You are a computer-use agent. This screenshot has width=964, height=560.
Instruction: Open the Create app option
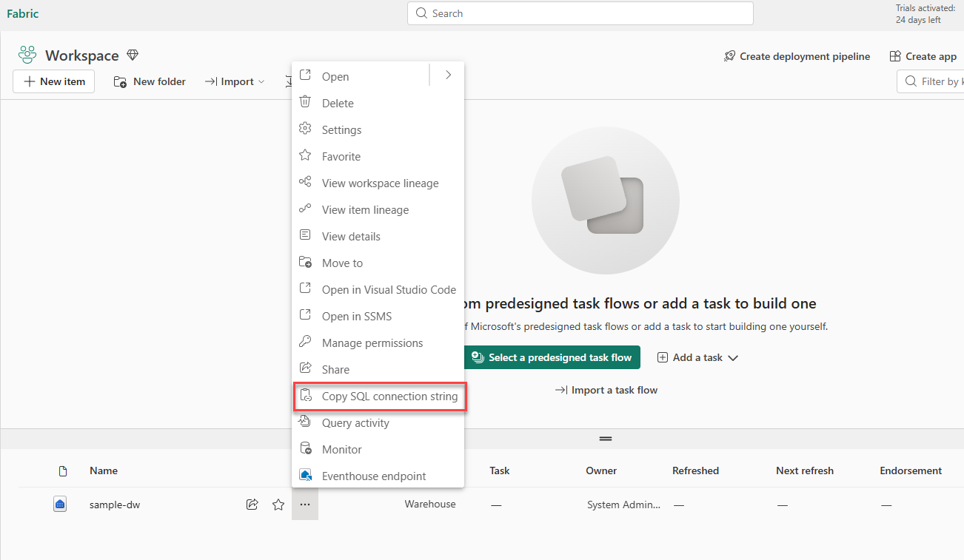click(x=923, y=56)
